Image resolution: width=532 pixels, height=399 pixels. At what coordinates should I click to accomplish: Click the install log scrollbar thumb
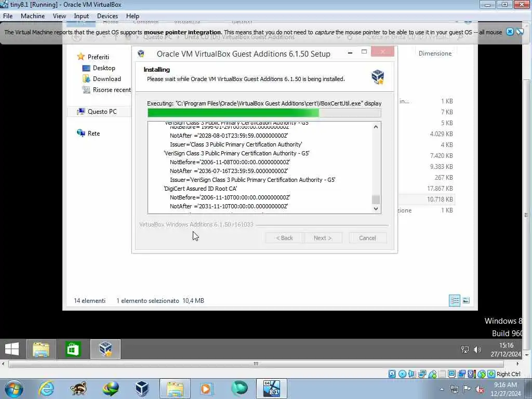[376, 199]
